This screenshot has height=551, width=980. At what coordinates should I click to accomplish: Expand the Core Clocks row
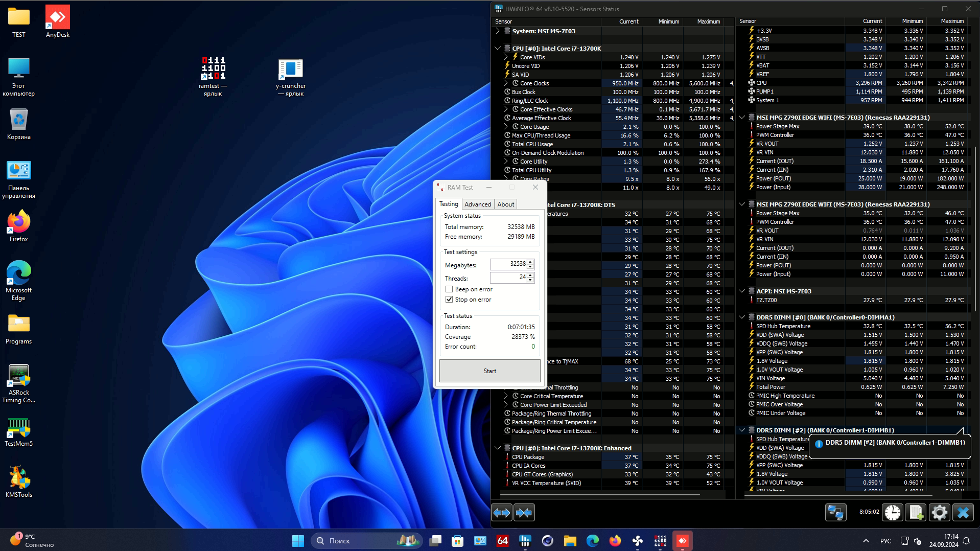[506, 83]
